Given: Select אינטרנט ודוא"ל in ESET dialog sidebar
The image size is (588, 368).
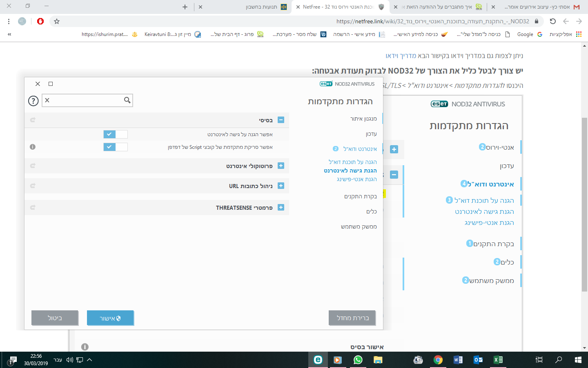Looking at the screenshot, I should (360, 149).
